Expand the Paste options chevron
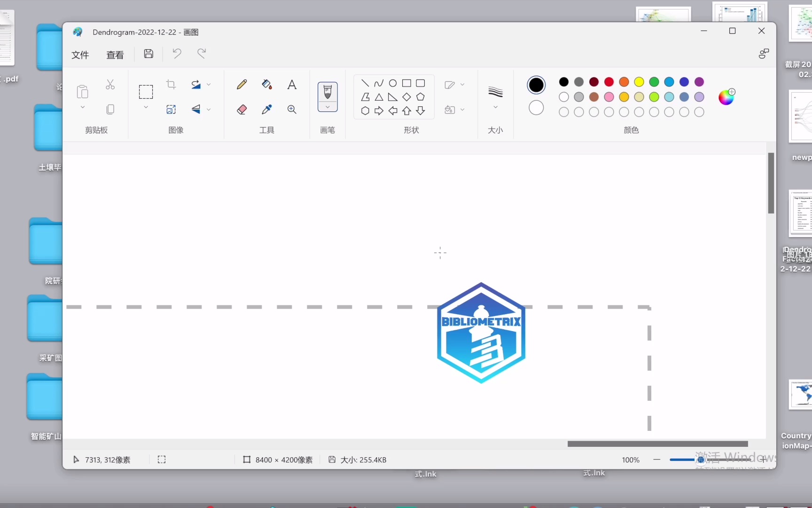Image resolution: width=812 pixels, height=508 pixels. tap(82, 107)
